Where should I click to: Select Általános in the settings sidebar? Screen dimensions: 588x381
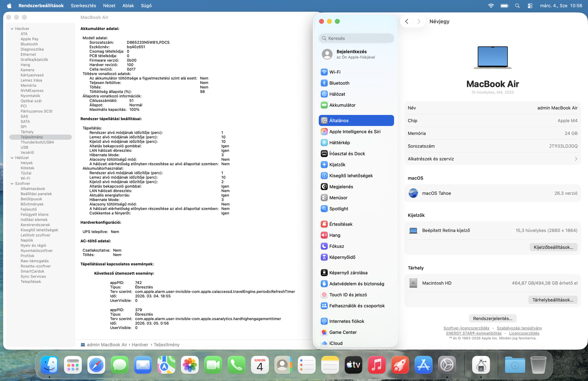pyautogui.click(x=356, y=120)
